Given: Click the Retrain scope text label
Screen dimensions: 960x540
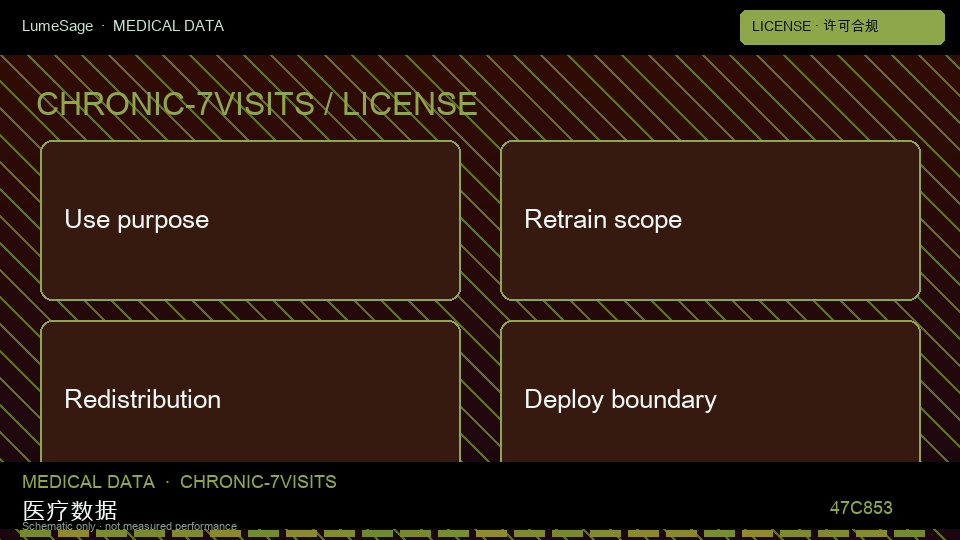Looking at the screenshot, I should 603,220.
